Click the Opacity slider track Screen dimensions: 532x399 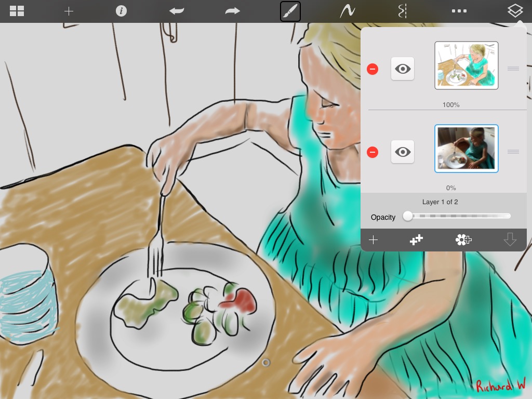(457, 216)
